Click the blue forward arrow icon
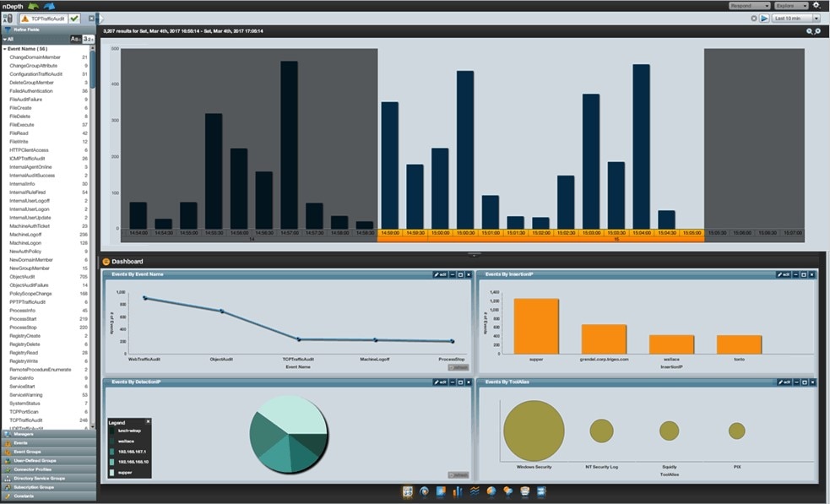830x504 pixels. [x=49, y=6]
